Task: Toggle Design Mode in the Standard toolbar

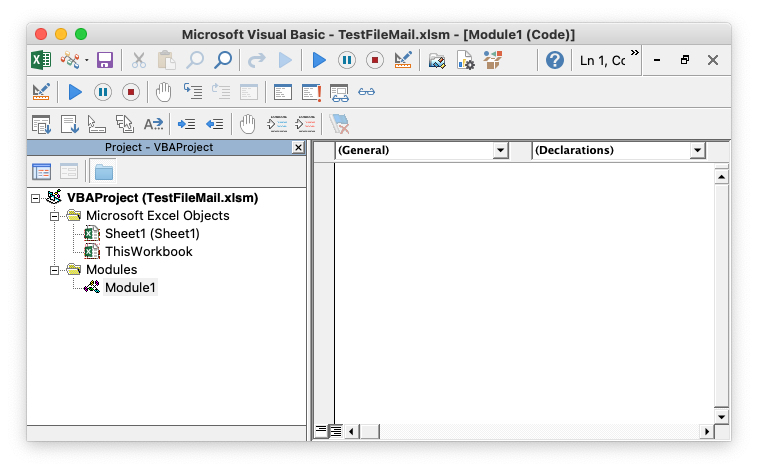Action: [x=403, y=60]
